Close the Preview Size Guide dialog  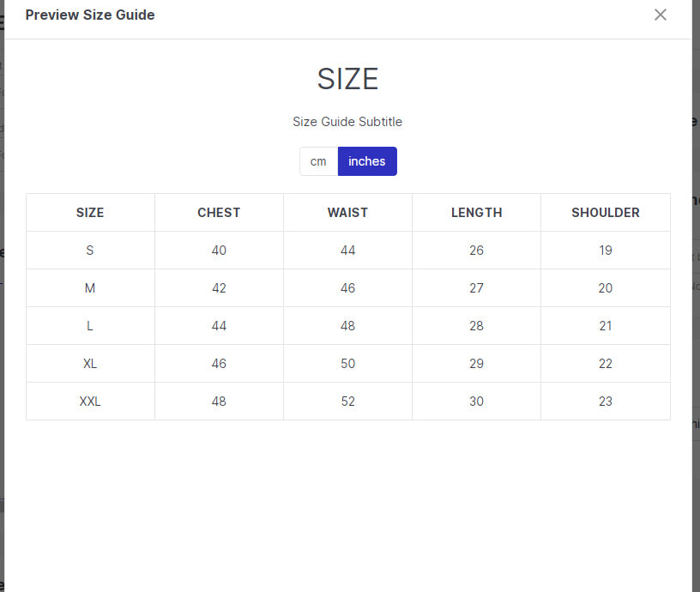pyautogui.click(x=660, y=15)
